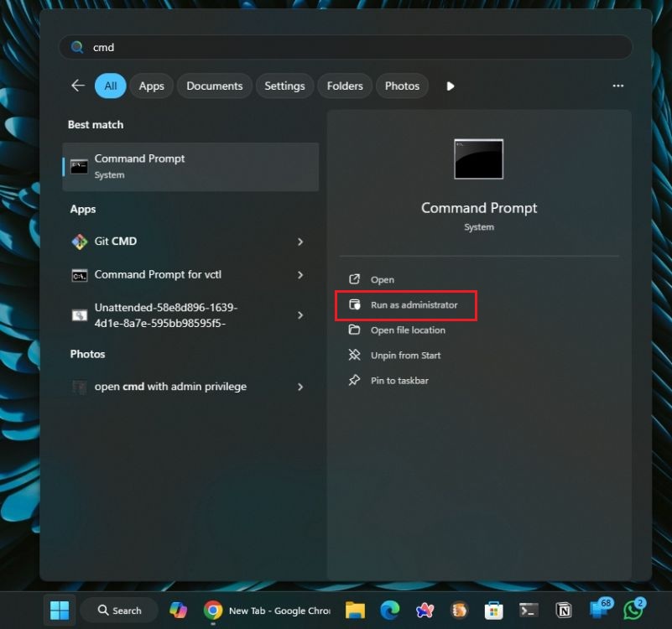Click the Windows Start button
672x629 pixels.
(60, 611)
